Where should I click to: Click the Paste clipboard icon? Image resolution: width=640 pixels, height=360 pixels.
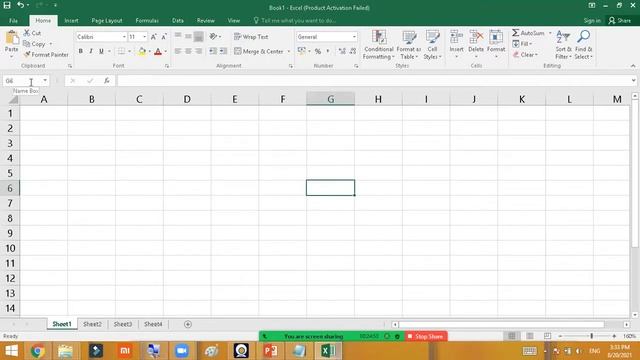(x=11, y=38)
